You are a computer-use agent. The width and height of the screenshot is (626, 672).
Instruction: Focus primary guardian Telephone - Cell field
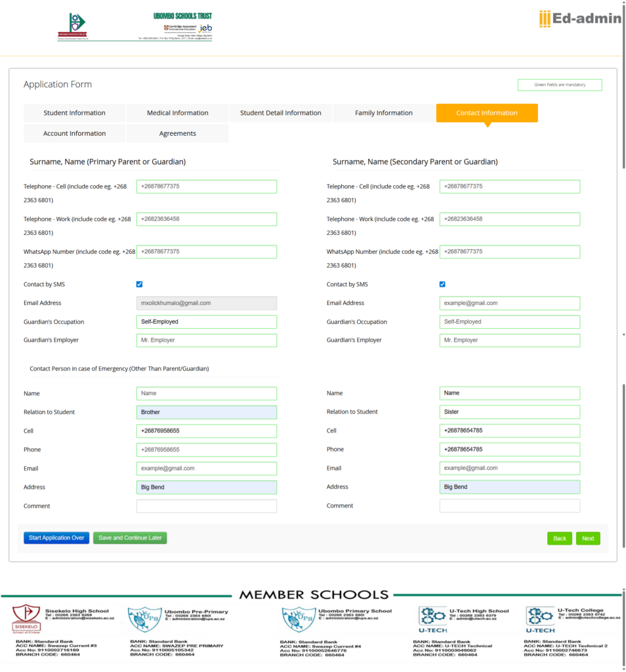tap(207, 186)
